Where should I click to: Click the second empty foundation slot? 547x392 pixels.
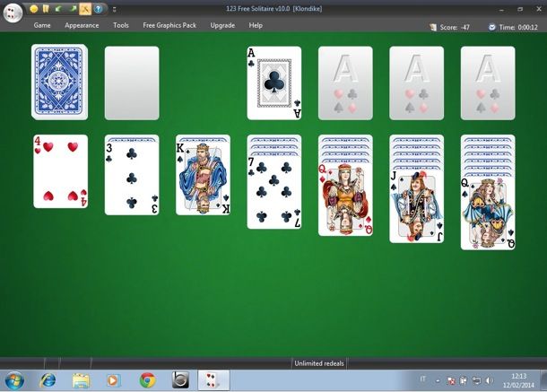tap(345, 83)
